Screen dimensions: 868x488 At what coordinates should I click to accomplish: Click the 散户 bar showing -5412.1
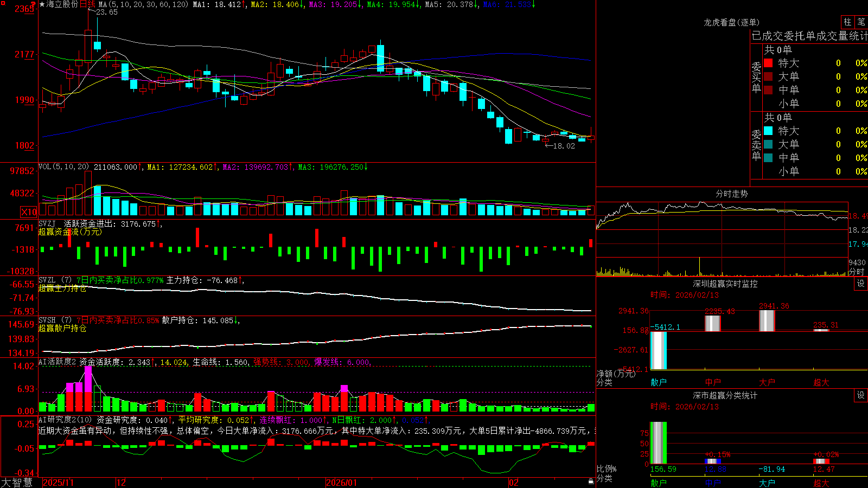(659, 350)
